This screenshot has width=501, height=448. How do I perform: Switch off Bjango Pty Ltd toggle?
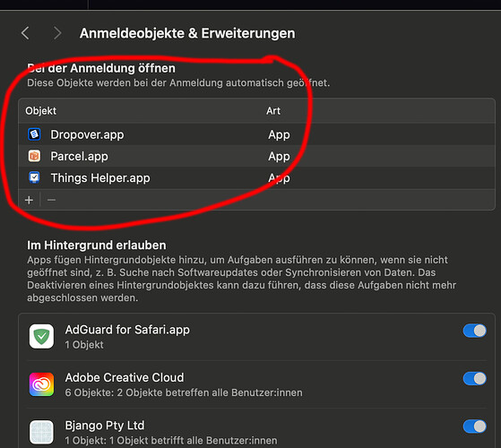coord(474,426)
